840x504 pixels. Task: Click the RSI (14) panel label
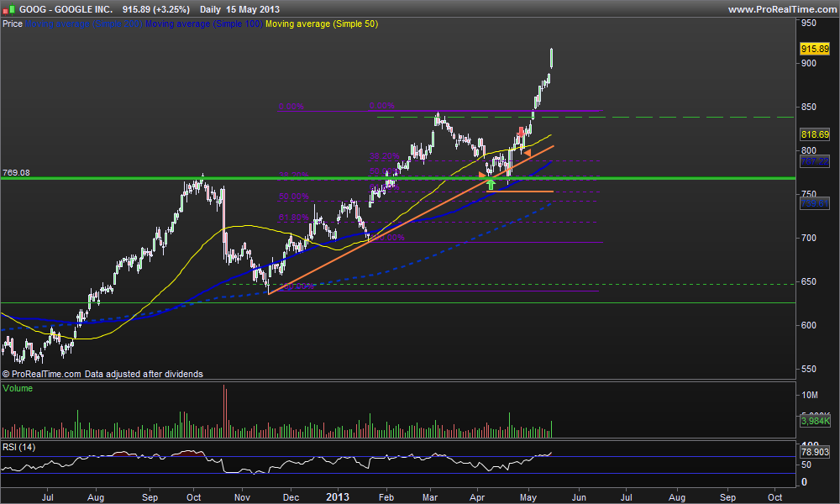(18, 447)
